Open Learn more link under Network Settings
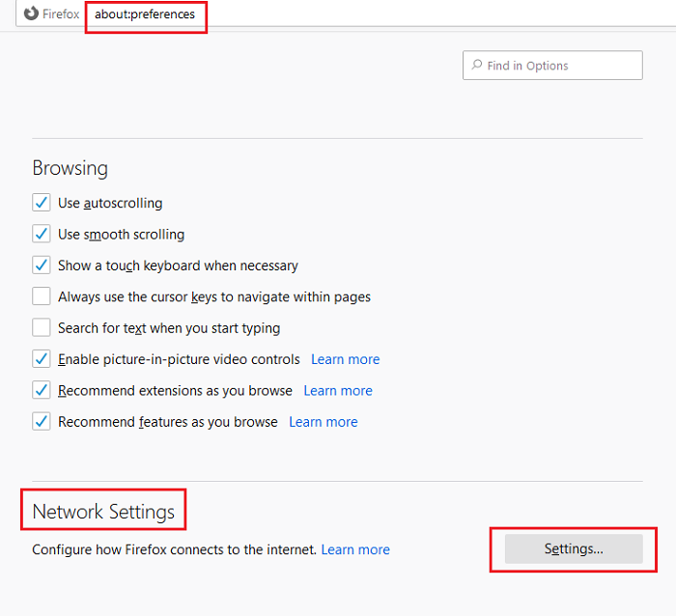 click(355, 549)
